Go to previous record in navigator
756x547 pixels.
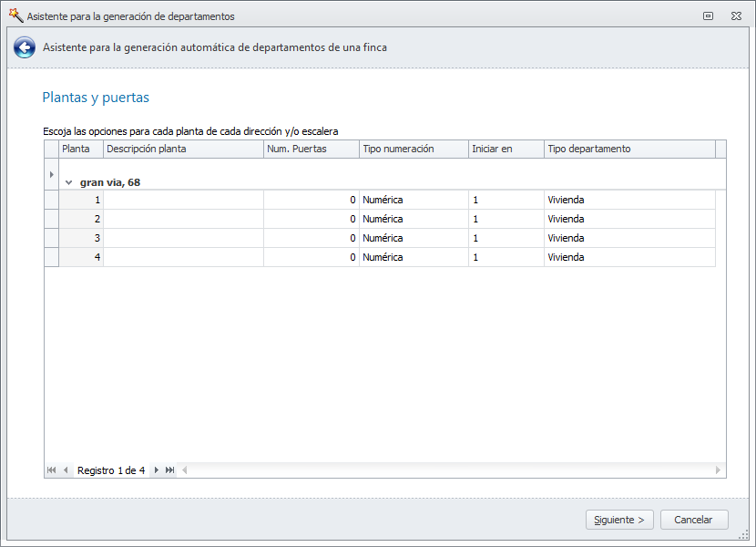(66, 470)
